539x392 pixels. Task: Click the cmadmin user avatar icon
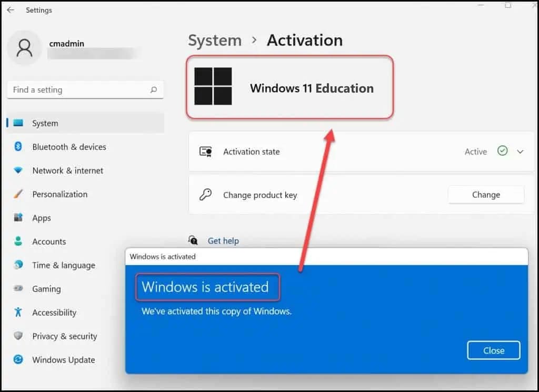pos(25,48)
